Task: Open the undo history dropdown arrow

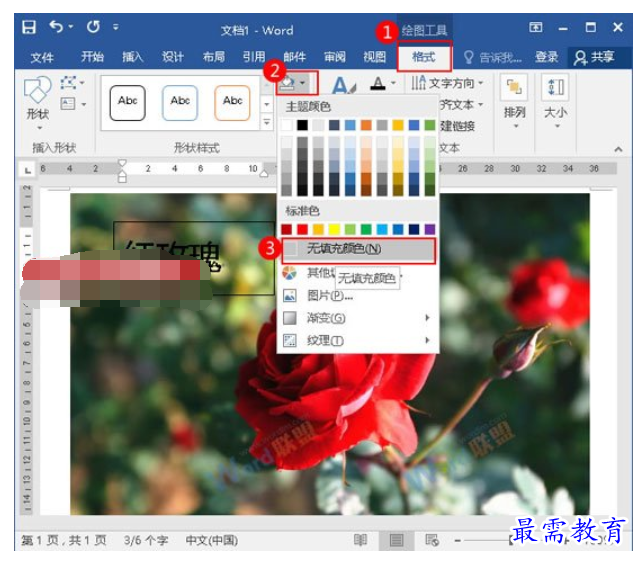Action: 71,27
